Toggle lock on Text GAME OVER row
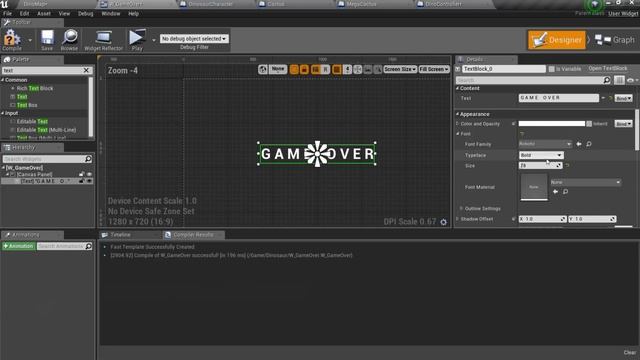 81,181
